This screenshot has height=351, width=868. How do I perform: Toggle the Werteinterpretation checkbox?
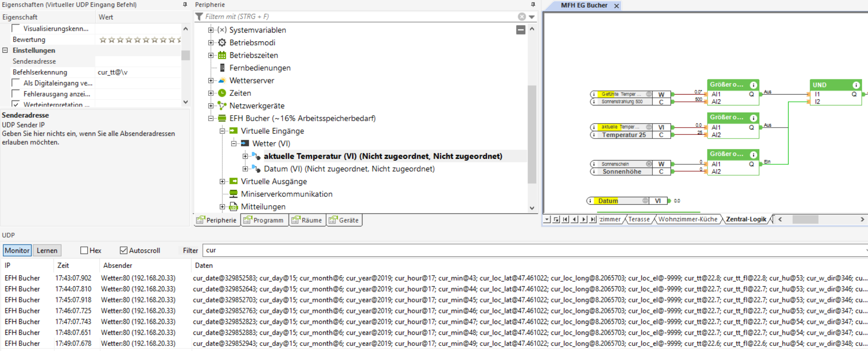(16, 105)
